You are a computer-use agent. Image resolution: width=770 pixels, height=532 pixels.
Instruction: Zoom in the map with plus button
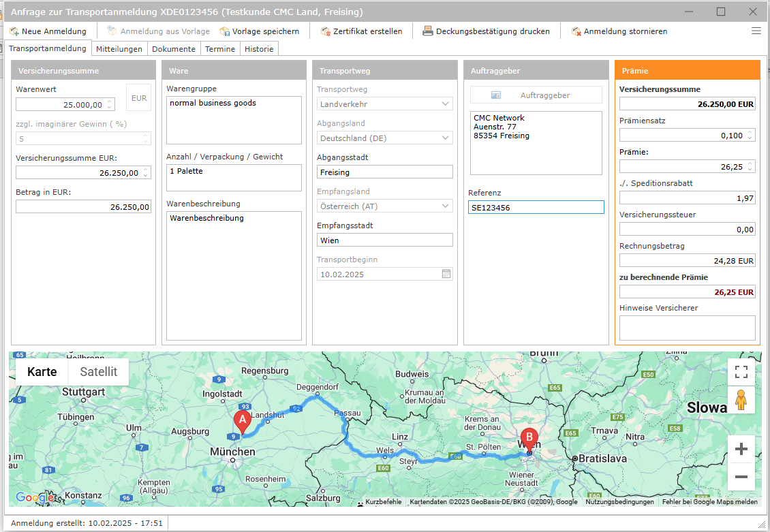[x=741, y=450]
